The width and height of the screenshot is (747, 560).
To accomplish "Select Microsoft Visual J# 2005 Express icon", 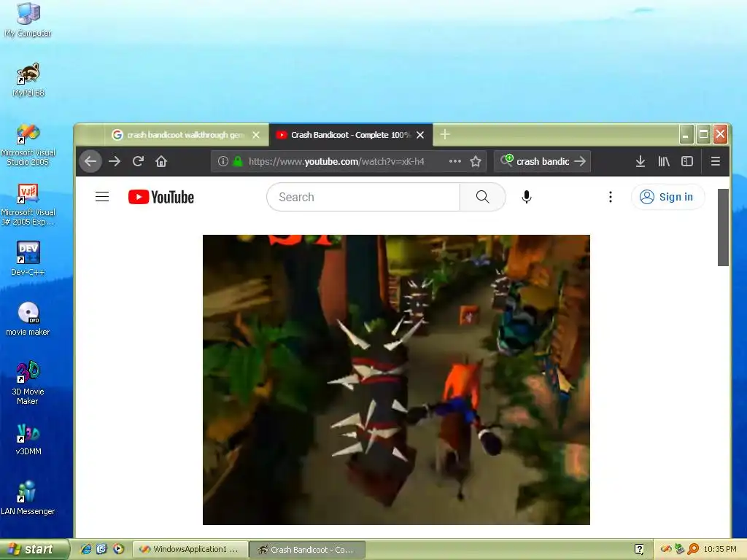I will (x=28, y=205).
